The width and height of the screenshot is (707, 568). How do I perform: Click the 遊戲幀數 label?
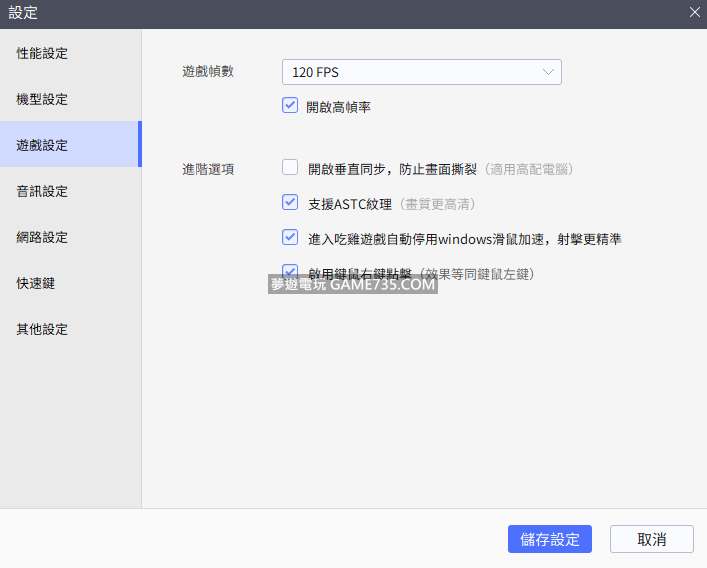pyautogui.click(x=208, y=72)
